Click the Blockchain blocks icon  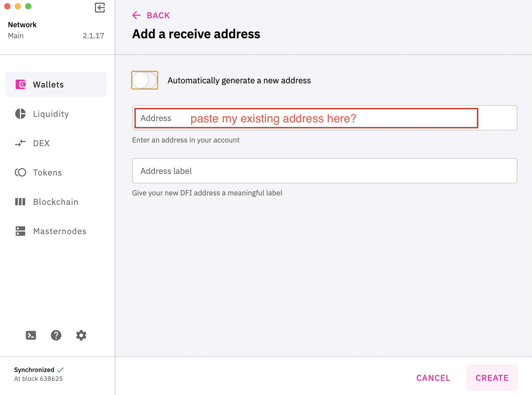[20, 202]
